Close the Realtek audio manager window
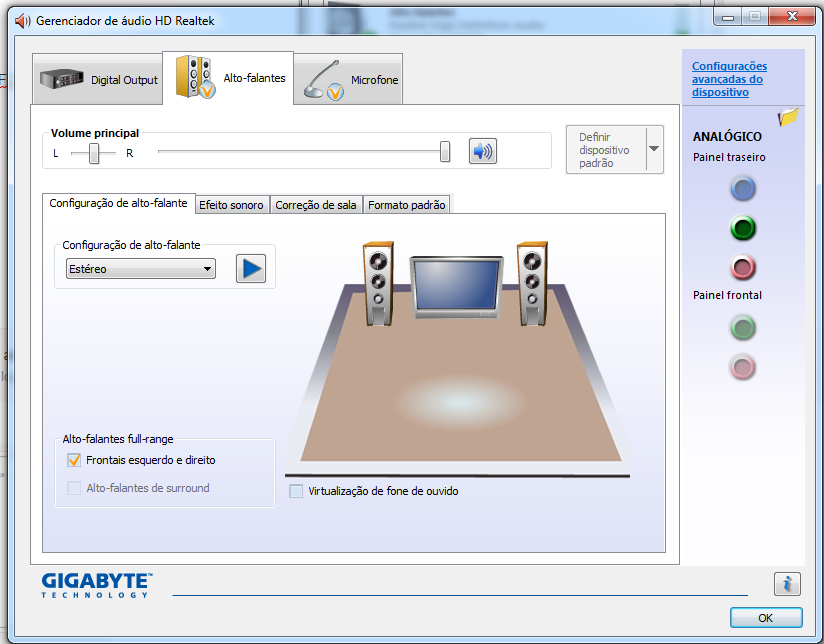This screenshot has width=824, height=644. tap(792, 17)
